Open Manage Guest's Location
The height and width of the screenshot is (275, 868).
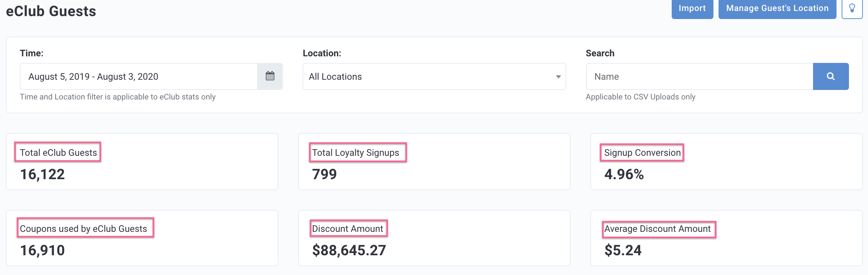[777, 8]
